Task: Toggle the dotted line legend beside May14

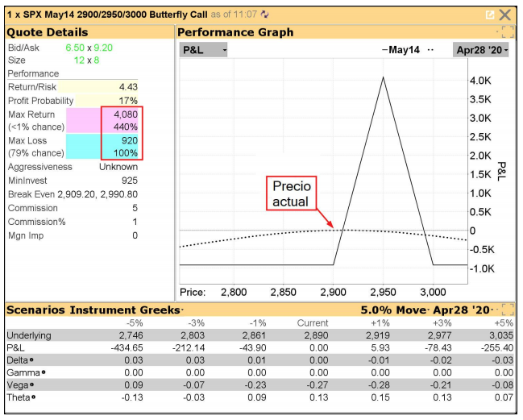Action: tap(431, 50)
